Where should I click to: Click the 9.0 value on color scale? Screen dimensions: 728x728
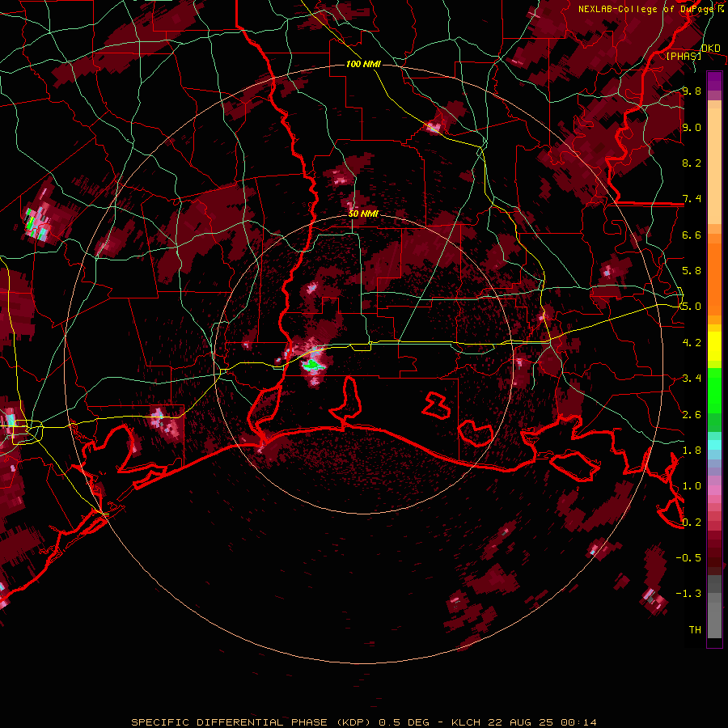(x=692, y=127)
